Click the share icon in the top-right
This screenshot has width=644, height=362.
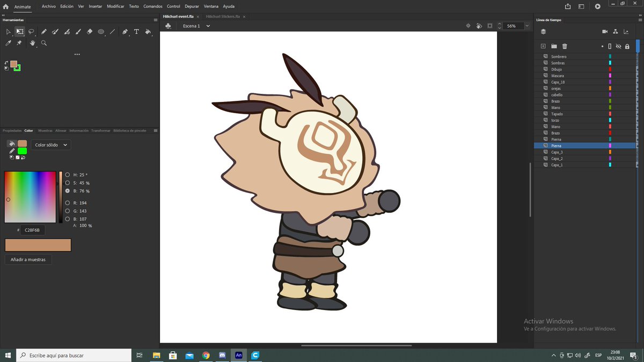click(x=568, y=6)
